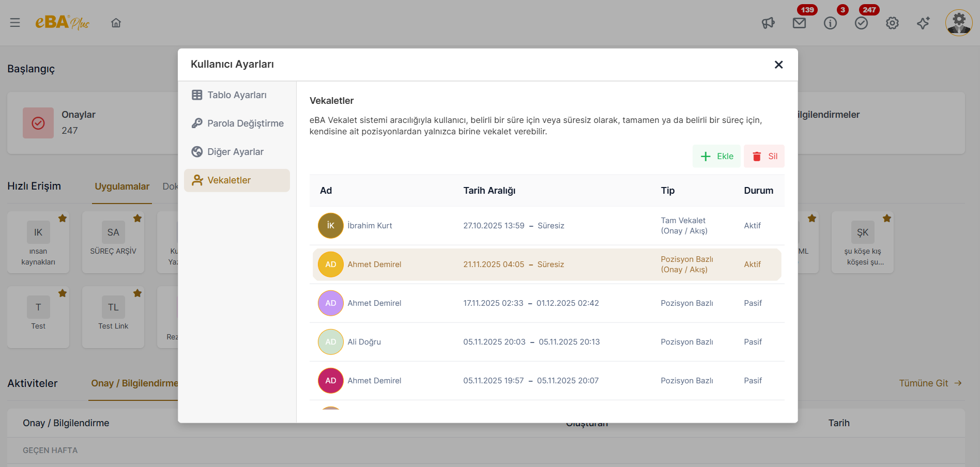Click the Tarih column header in activities table

coord(839,423)
